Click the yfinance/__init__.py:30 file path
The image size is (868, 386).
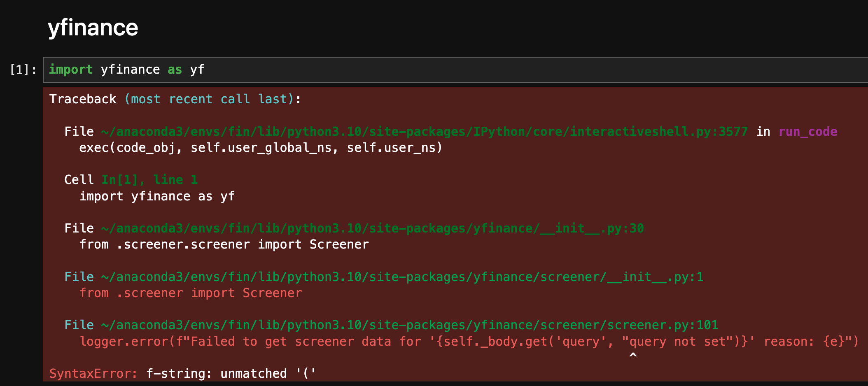pos(373,228)
